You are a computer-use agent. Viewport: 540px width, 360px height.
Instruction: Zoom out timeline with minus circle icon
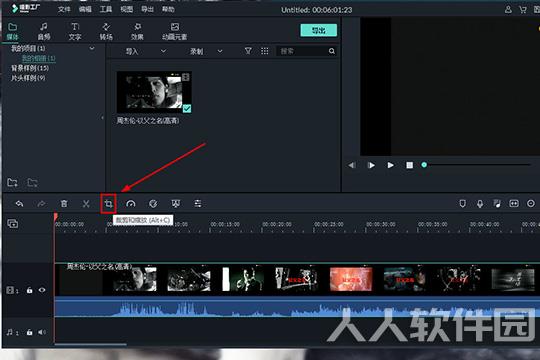531,204
